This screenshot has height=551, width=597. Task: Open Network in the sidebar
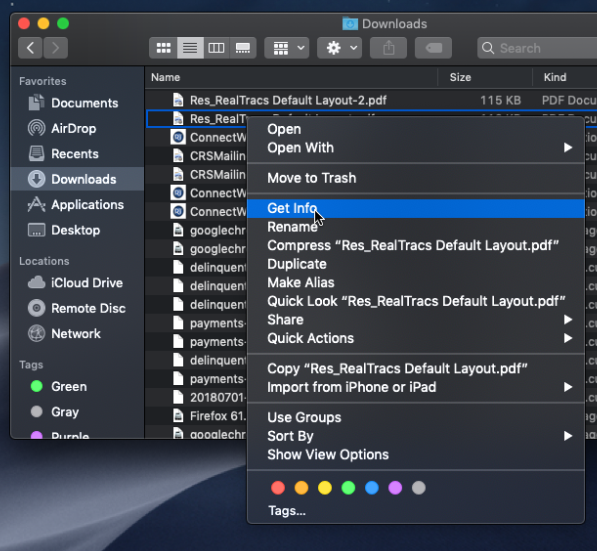tap(77, 334)
